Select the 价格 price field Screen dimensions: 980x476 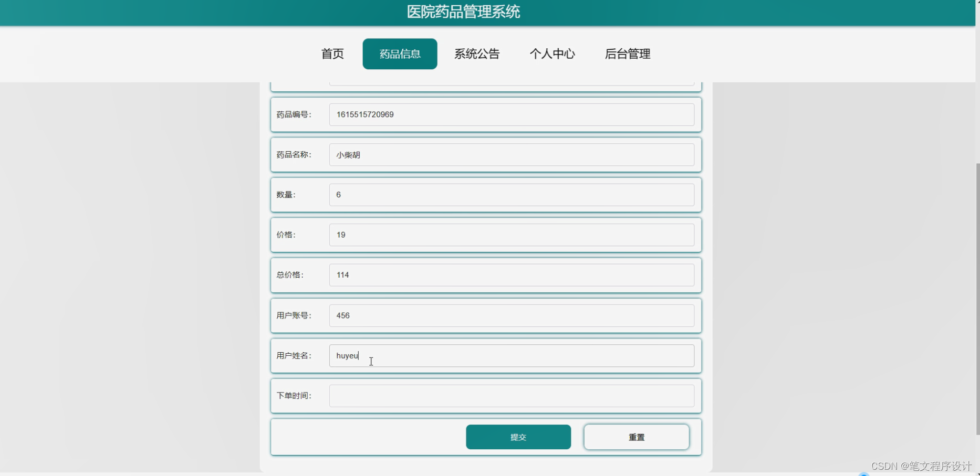tap(511, 235)
